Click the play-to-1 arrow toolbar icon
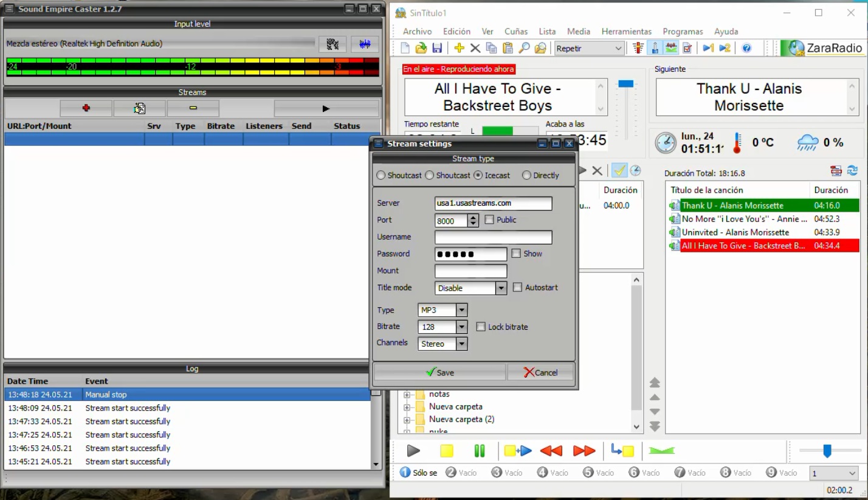This screenshot has width=868, height=500. coord(708,48)
